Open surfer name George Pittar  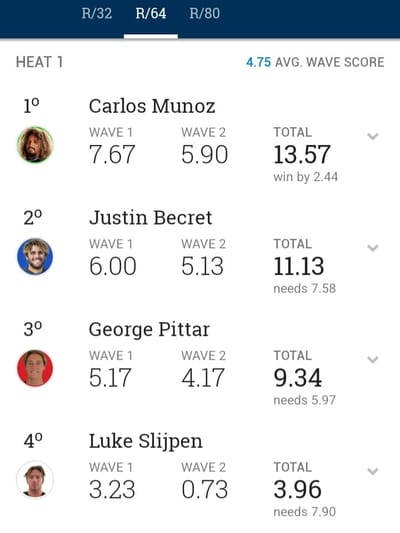coord(149,330)
